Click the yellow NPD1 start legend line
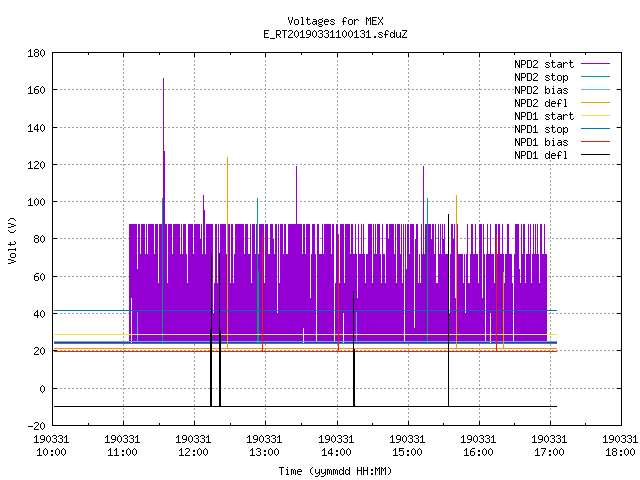640x480 pixels. (x=595, y=116)
